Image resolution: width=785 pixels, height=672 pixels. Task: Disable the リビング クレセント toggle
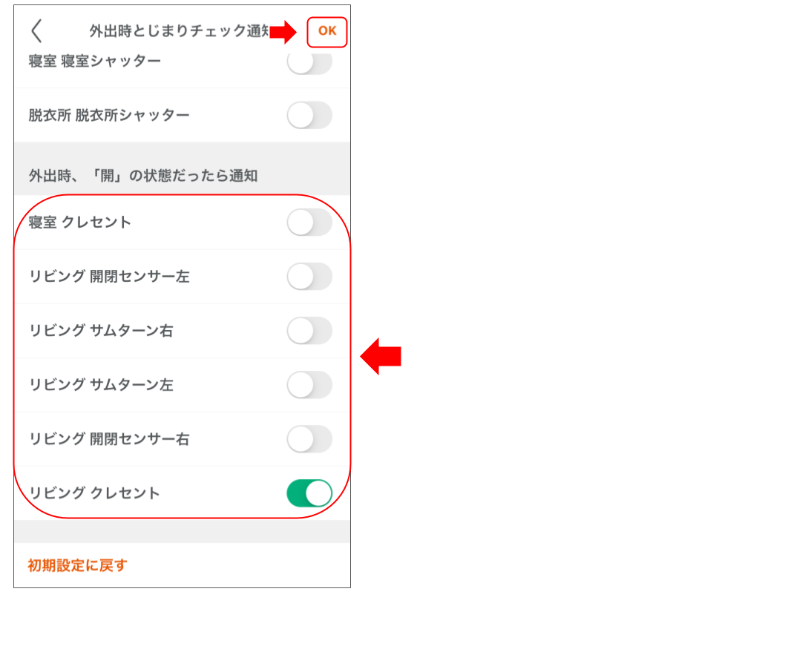(309, 493)
